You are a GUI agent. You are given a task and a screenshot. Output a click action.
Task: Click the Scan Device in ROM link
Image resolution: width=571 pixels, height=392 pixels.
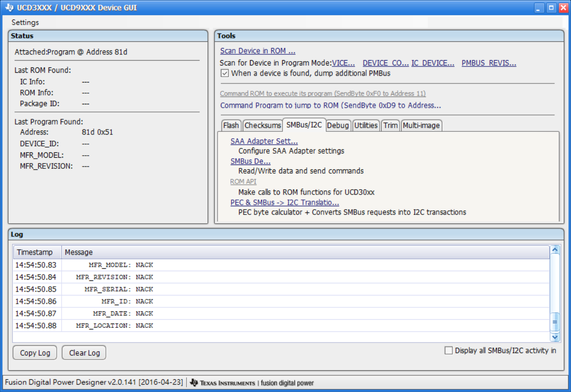click(x=257, y=50)
